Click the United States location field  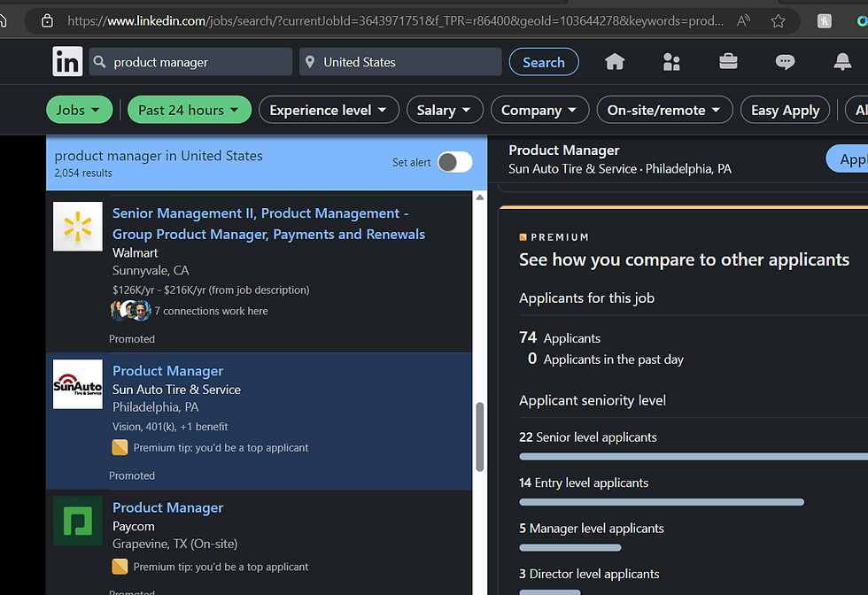[x=400, y=62]
